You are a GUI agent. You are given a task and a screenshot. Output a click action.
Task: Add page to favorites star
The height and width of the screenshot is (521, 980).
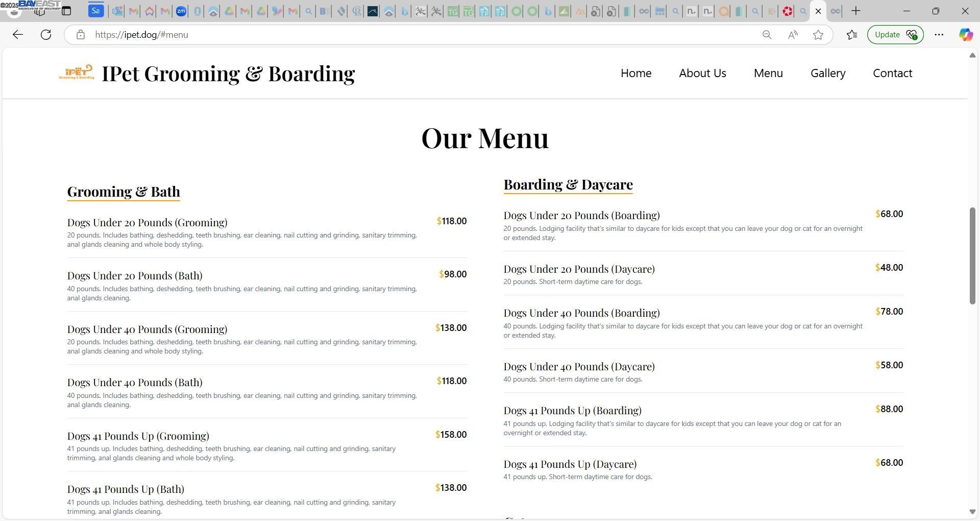tap(818, 35)
